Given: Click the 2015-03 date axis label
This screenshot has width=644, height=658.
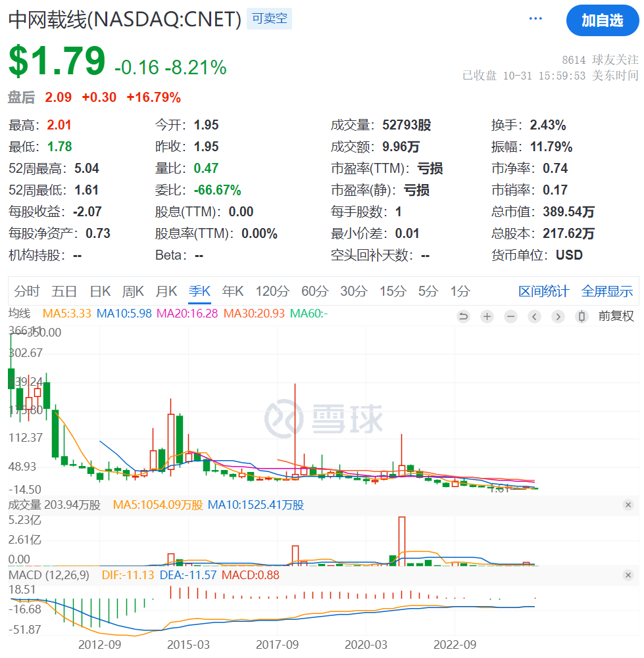Looking at the screenshot, I should pyautogui.click(x=189, y=645).
